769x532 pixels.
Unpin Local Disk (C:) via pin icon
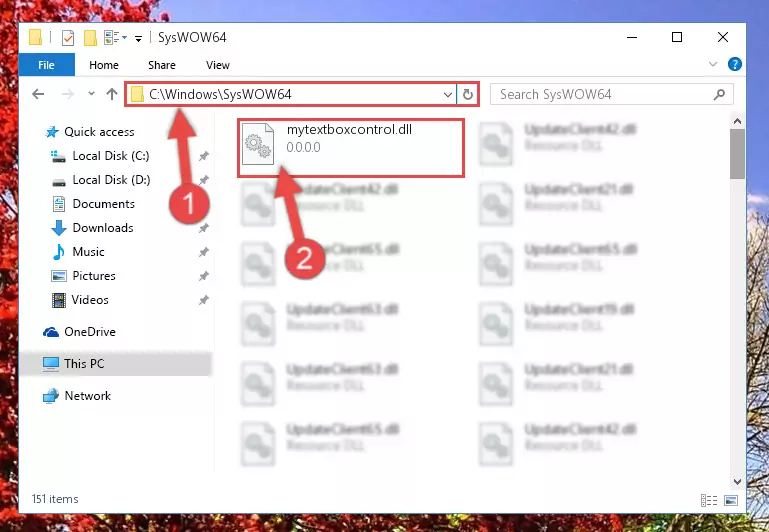[x=204, y=156]
